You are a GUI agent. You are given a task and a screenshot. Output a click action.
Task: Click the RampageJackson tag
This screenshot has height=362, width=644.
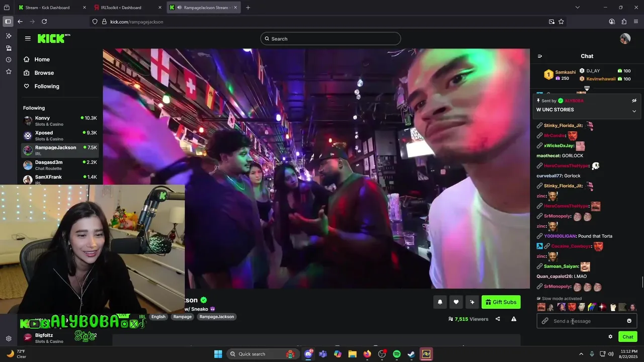point(216,317)
